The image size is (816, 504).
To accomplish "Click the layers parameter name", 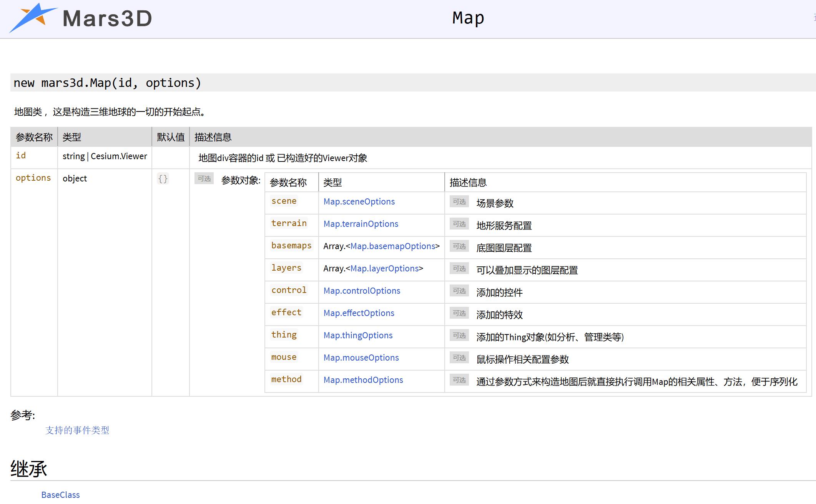I will pyautogui.click(x=286, y=268).
